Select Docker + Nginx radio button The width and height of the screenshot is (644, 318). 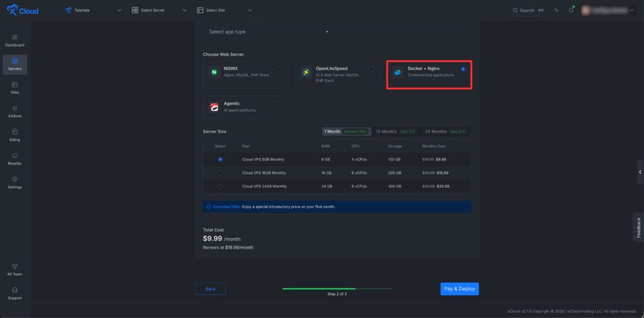(x=464, y=69)
